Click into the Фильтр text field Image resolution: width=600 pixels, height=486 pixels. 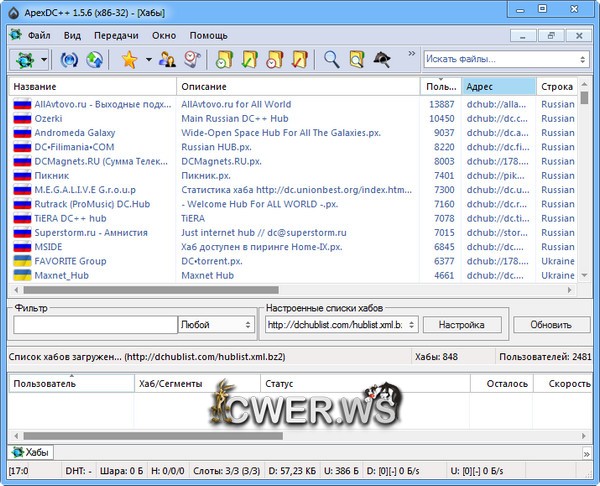95,325
